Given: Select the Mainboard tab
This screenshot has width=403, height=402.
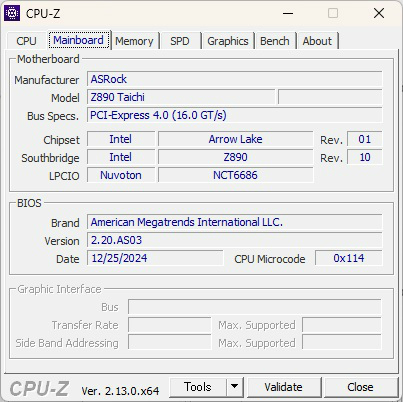Looking at the screenshot, I should click(78, 40).
